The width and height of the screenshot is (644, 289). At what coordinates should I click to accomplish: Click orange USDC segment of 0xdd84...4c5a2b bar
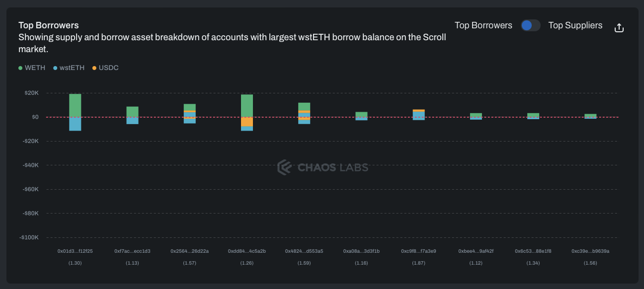click(247, 122)
